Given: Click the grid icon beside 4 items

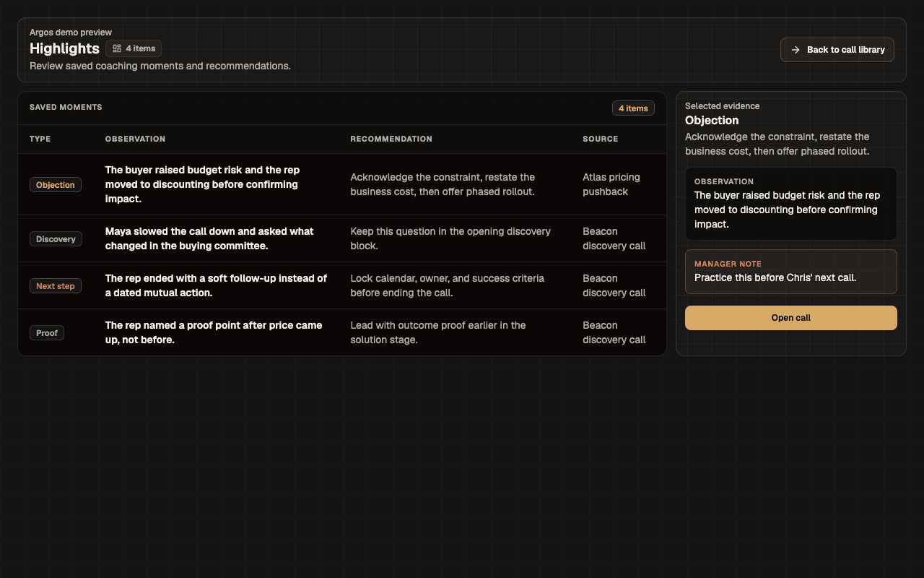Looking at the screenshot, I should click(117, 48).
